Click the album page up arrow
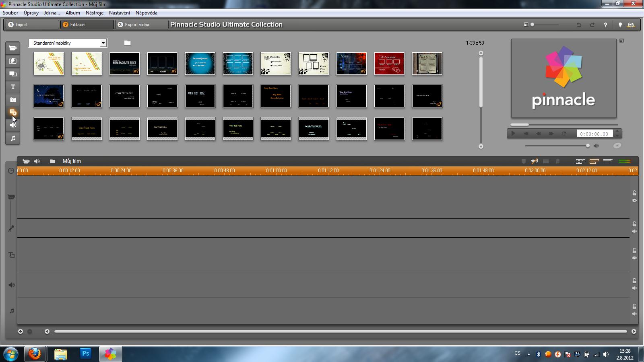The height and width of the screenshot is (362, 644). coord(481,53)
